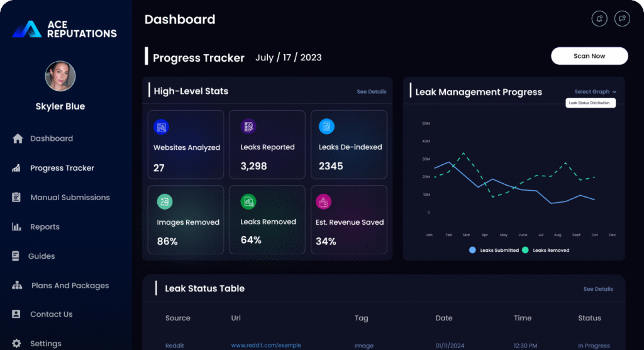Screen dimensions: 644x350
Task: Click the Images Removed card icon
Action: tap(164, 201)
